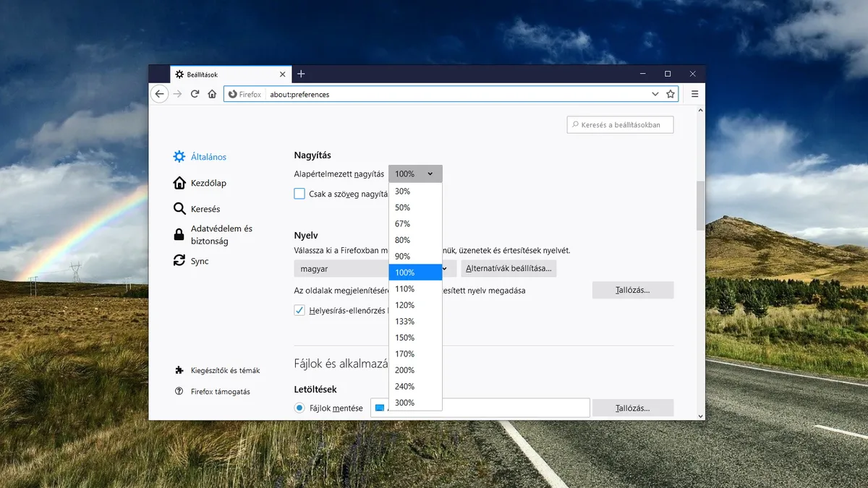Image resolution: width=868 pixels, height=488 pixels.
Task: Click the Alternatívák beállítása button
Action: pyautogui.click(x=509, y=268)
